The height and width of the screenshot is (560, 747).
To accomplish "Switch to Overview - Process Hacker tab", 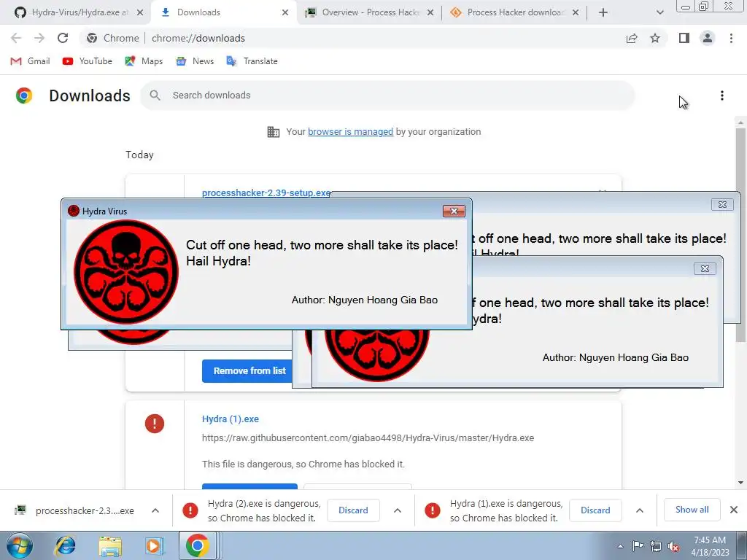I will pos(369,12).
